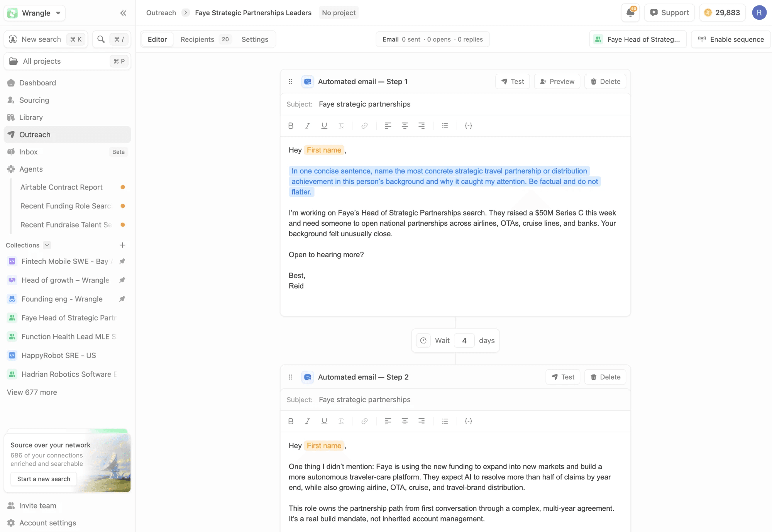Open the No project selector

(339, 13)
